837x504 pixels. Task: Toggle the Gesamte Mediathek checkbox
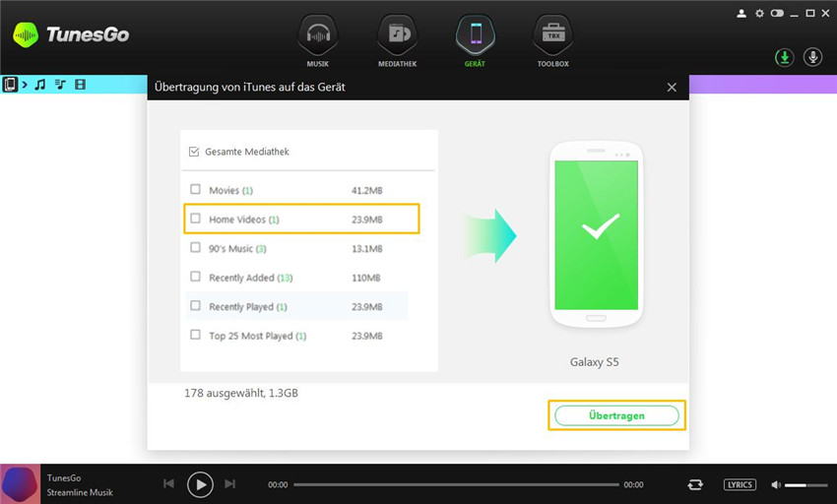194,152
